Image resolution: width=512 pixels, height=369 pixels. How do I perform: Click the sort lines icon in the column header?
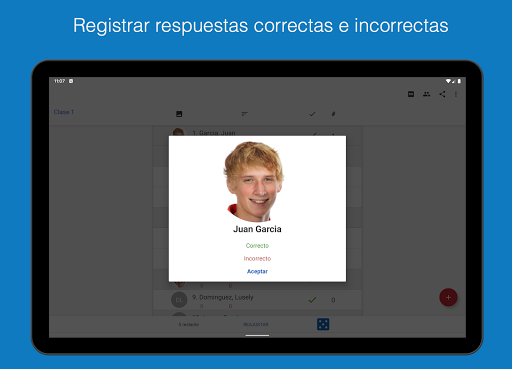click(x=244, y=114)
